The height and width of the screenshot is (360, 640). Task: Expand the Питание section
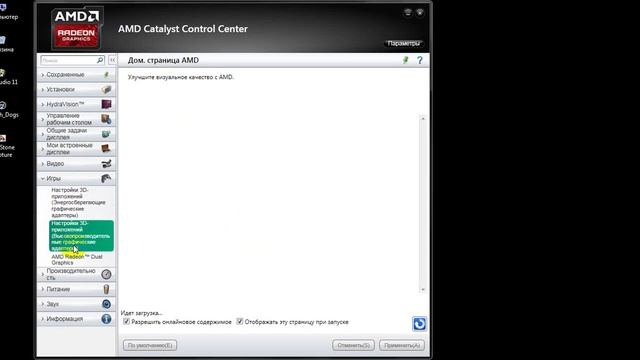pyautogui.click(x=76, y=289)
